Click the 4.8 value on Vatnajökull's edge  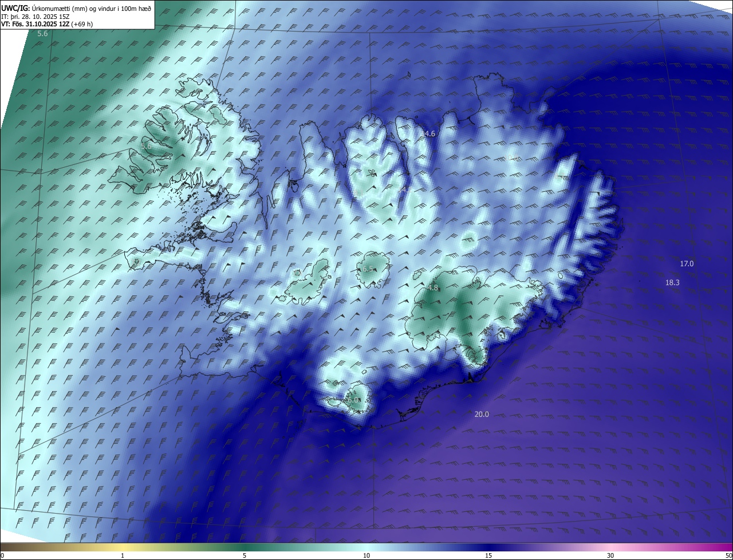tap(433, 288)
